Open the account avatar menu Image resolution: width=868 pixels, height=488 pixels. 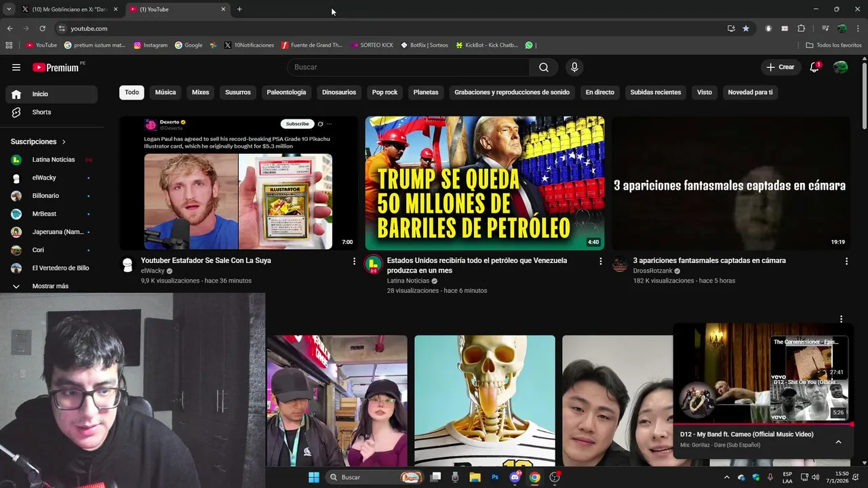[840, 67]
